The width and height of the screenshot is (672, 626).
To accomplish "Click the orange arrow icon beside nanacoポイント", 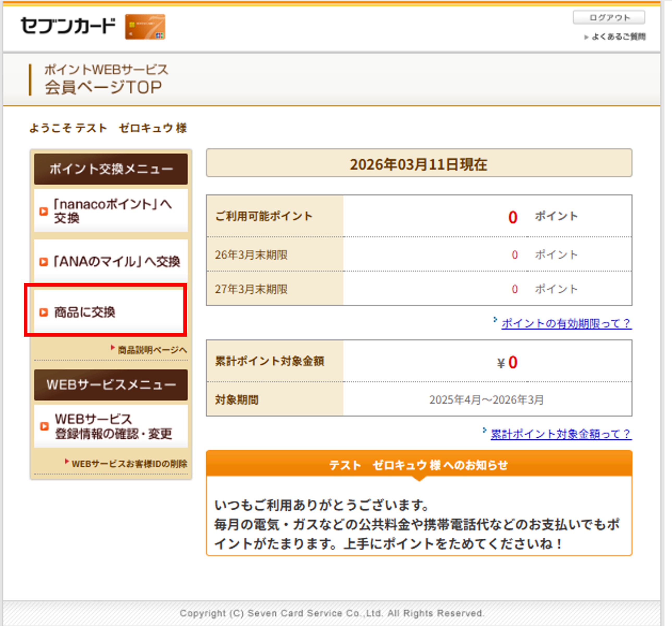I will (44, 211).
